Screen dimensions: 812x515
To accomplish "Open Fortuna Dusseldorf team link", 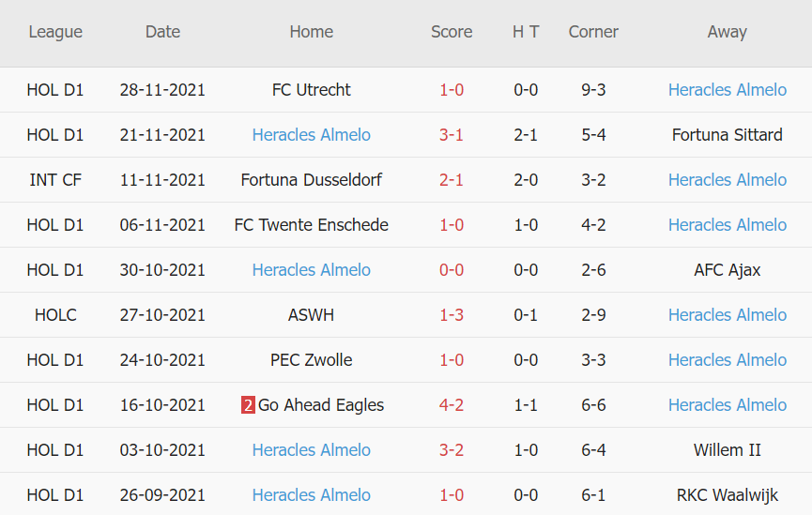I will point(312,180).
